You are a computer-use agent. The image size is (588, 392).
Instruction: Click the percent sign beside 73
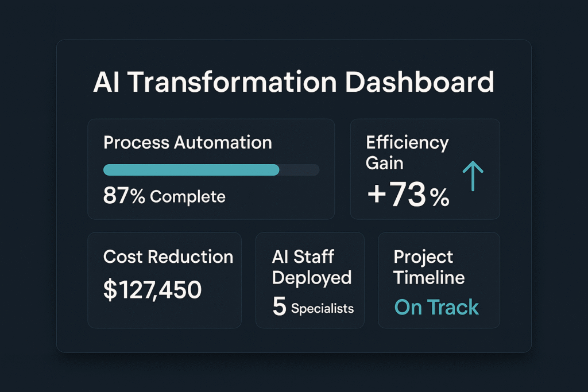(439, 197)
